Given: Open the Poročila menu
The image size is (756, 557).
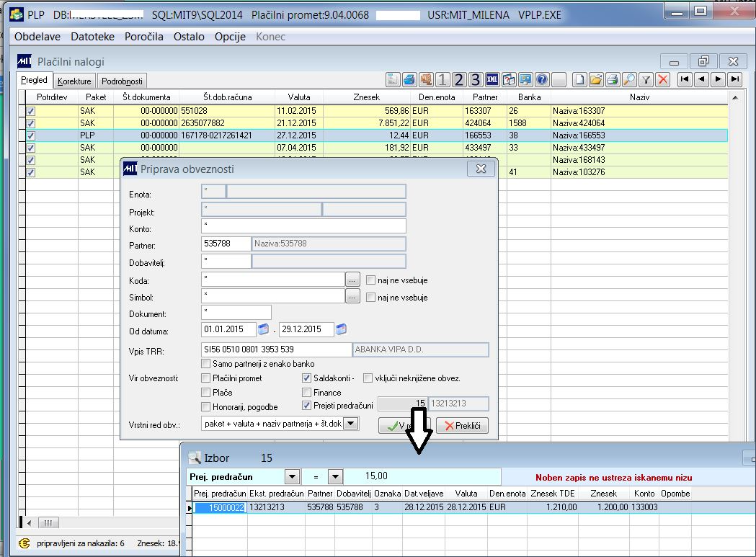Looking at the screenshot, I should [143, 37].
